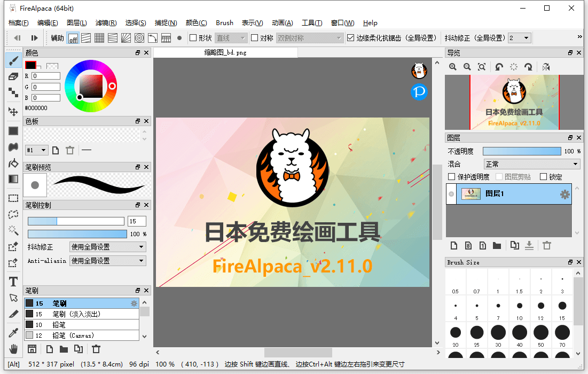The width and height of the screenshot is (588, 374).
Task: Open the brush 抖动修正 dropdown
Action: (x=108, y=247)
